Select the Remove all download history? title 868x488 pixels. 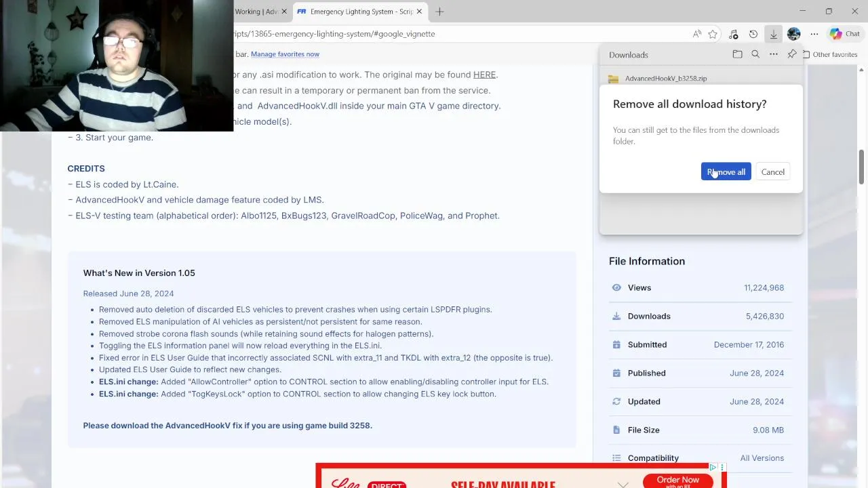690,104
